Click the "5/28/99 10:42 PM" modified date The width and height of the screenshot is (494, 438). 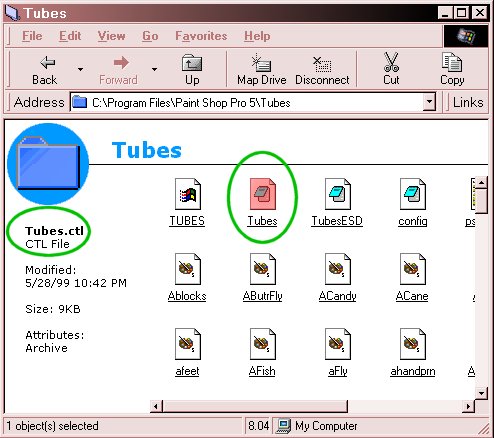click(76, 283)
